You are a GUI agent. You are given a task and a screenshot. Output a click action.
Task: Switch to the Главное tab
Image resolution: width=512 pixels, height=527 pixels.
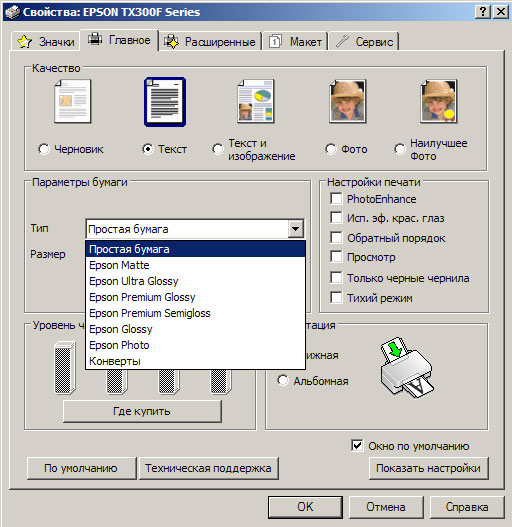(x=119, y=40)
